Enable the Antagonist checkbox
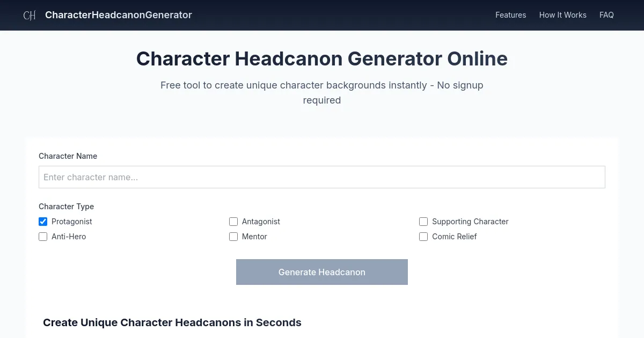The image size is (644, 338). tap(233, 222)
